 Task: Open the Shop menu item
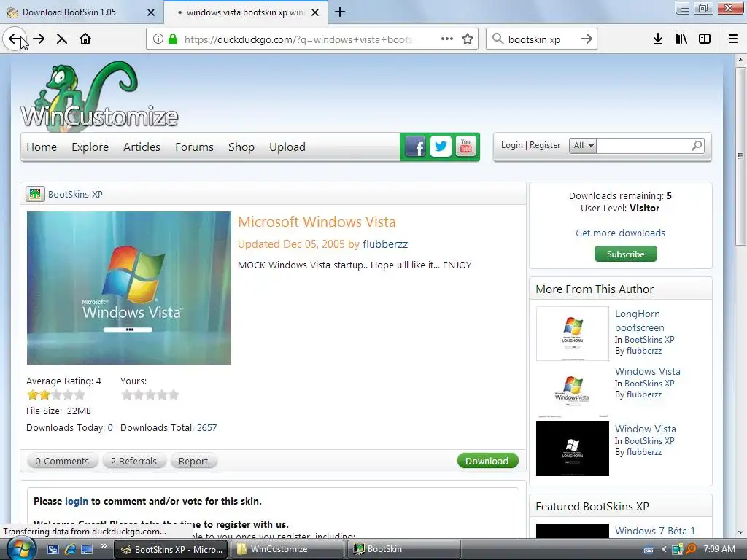coord(241,147)
